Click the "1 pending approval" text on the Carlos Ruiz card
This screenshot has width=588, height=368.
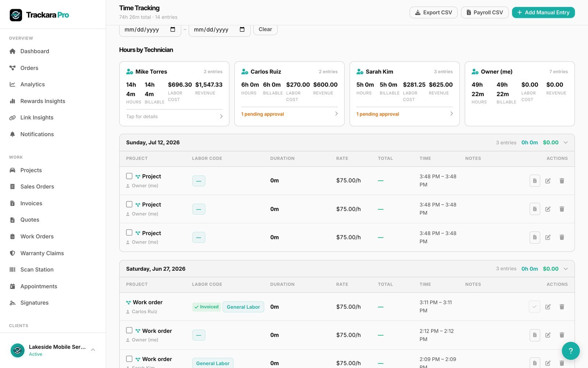pyautogui.click(x=262, y=114)
